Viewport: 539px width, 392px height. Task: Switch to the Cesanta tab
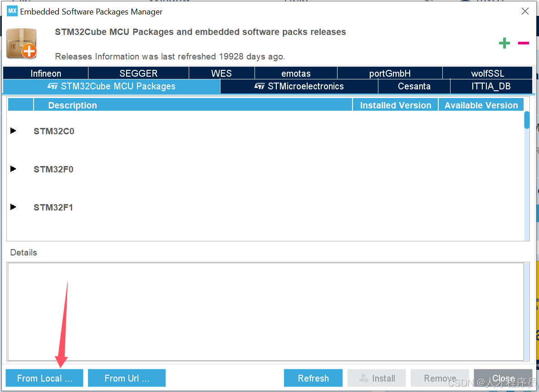(x=414, y=86)
